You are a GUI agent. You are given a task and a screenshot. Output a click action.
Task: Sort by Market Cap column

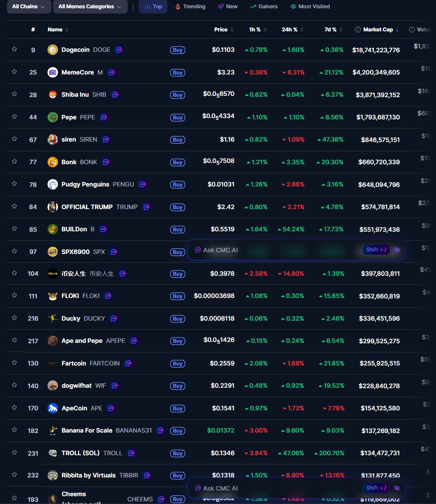pyautogui.click(x=381, y=30)
